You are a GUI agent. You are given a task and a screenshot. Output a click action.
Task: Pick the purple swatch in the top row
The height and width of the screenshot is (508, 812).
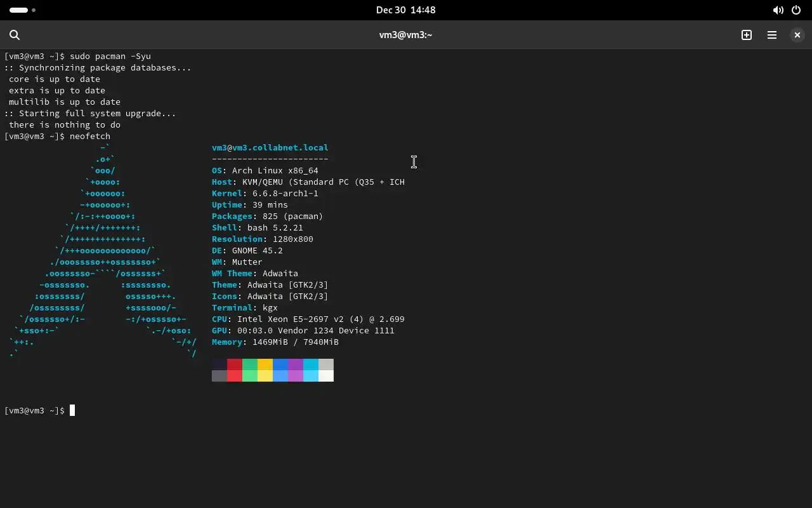[x=296, y=364]
